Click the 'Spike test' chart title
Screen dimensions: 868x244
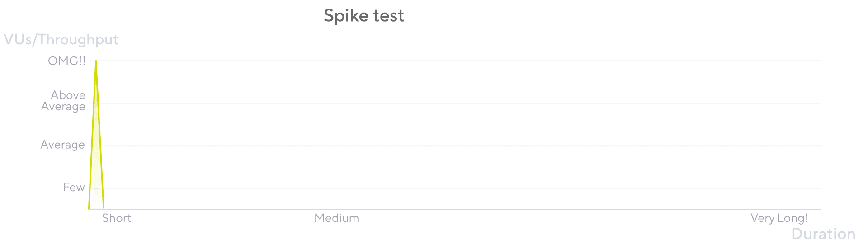coord(364,16)
